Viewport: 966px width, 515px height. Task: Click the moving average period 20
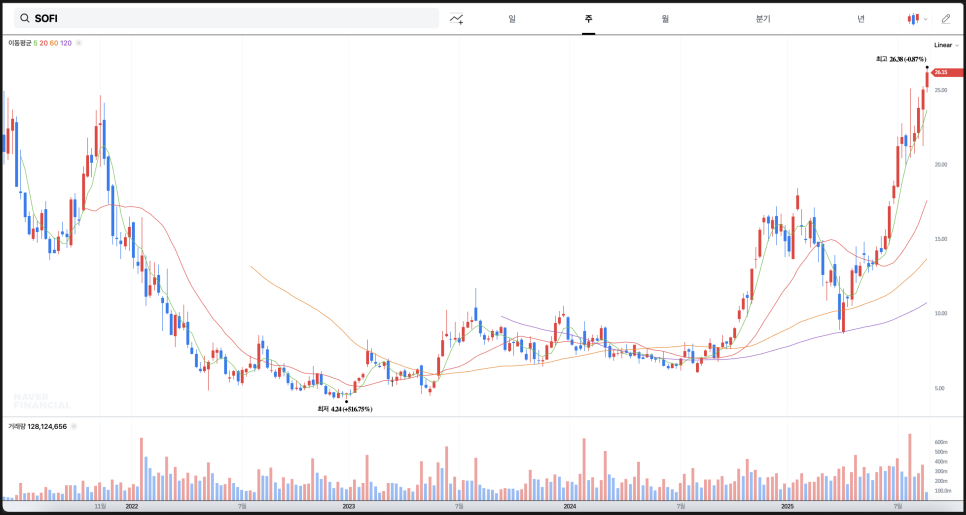tap(43, 43)
